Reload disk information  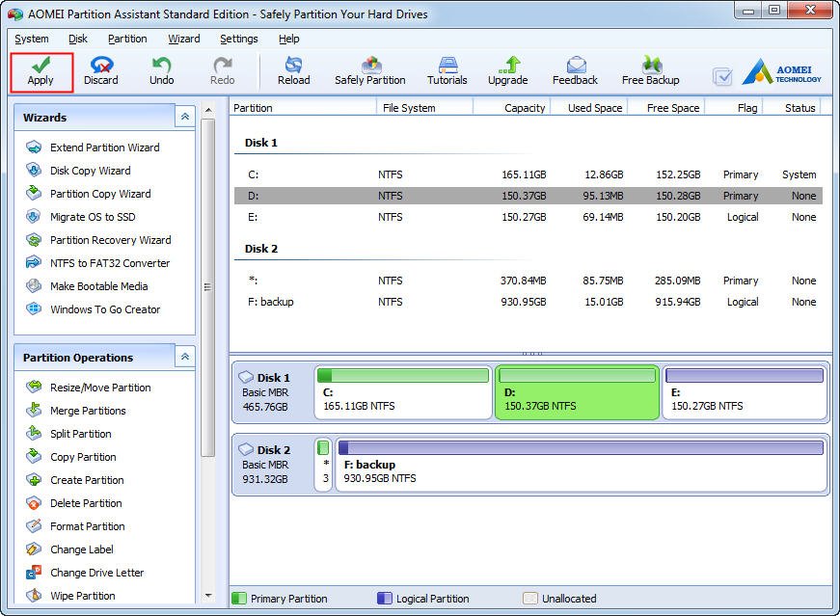pos(293,65)
